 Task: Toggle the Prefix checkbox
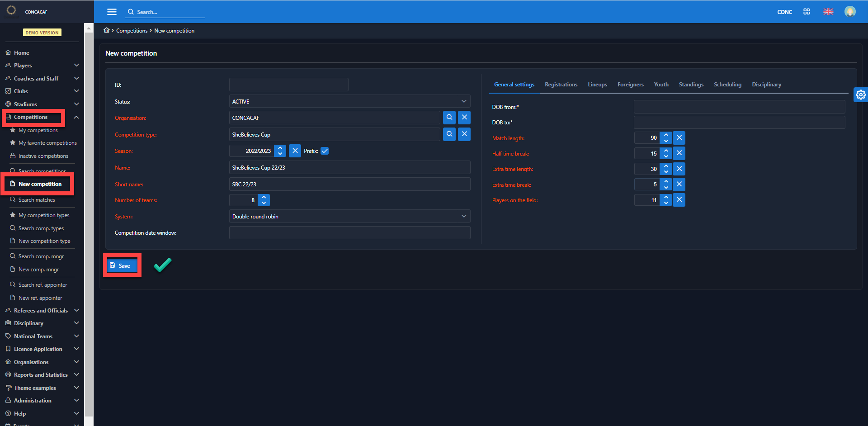coord(325,151)
